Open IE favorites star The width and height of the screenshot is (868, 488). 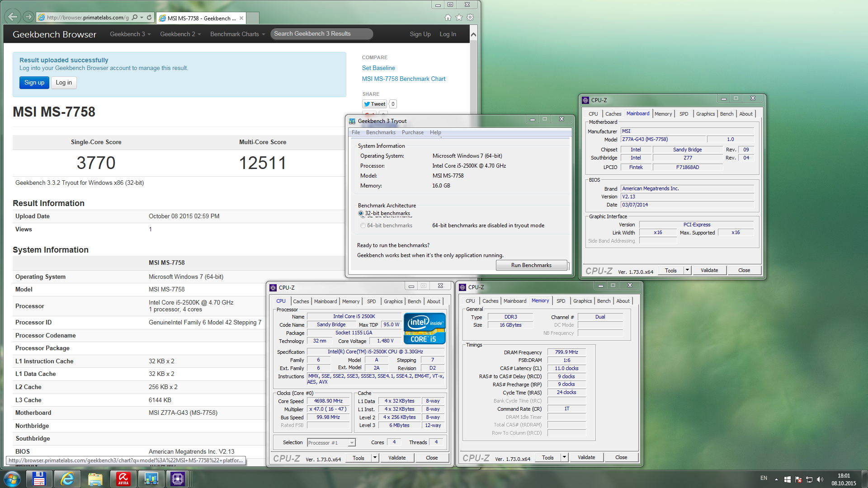[459, 18]
